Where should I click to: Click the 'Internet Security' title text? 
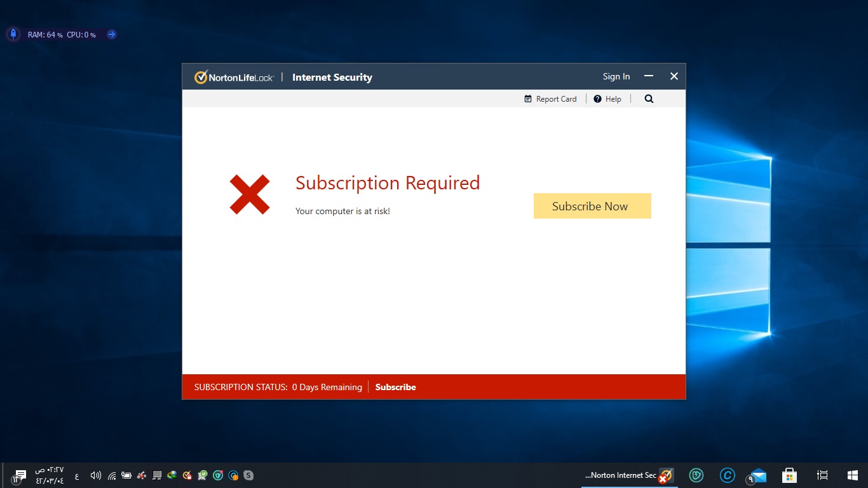[332, 77]
